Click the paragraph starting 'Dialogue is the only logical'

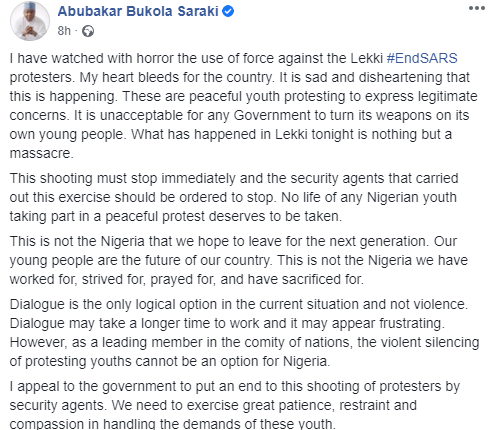pos(244,333)
